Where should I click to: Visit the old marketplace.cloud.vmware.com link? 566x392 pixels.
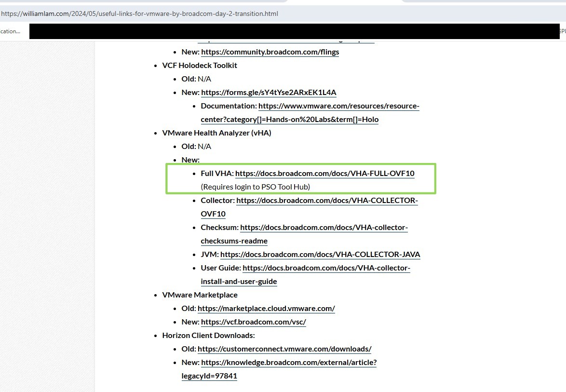[267, 309]
